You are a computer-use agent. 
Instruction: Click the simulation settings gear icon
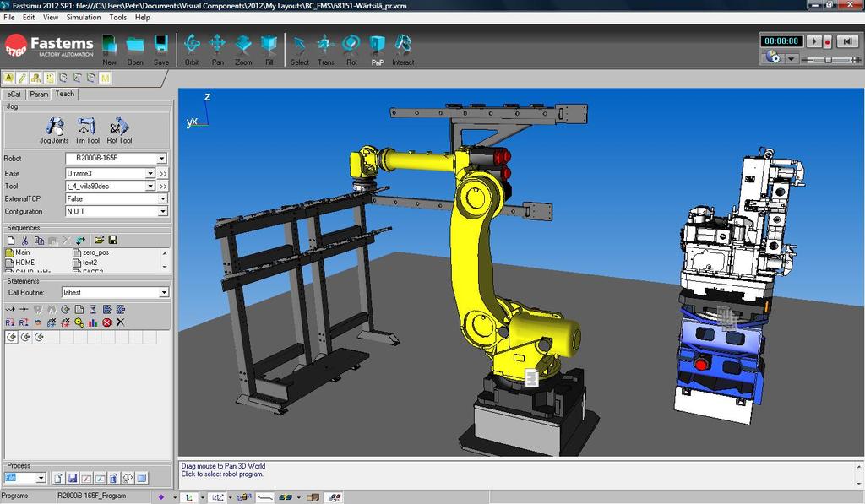click(772, 57)
